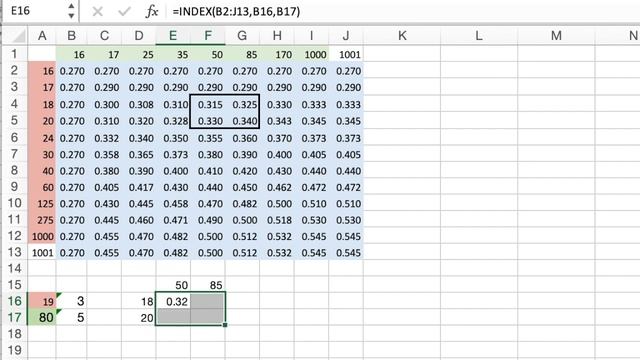Select column B header
This screenshot has height=360, width=640.
pyautogui.click(x=71, y=36)
